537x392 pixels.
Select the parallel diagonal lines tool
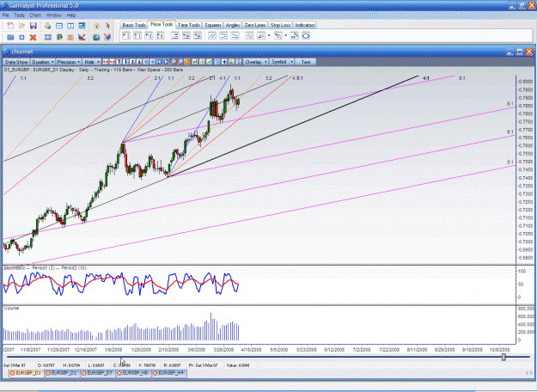click(x=212, y=35)
